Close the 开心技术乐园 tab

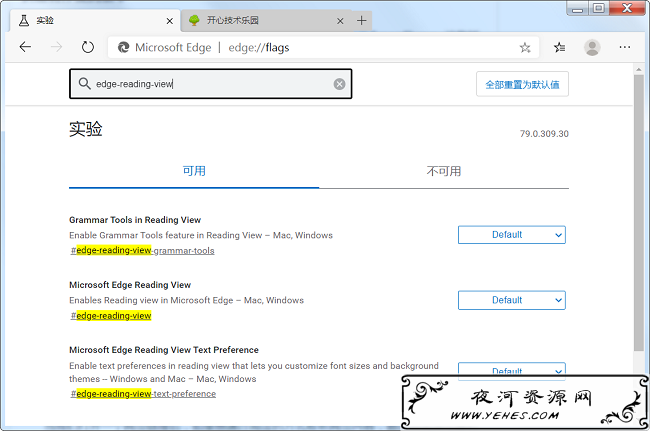(x=340, y=21)
